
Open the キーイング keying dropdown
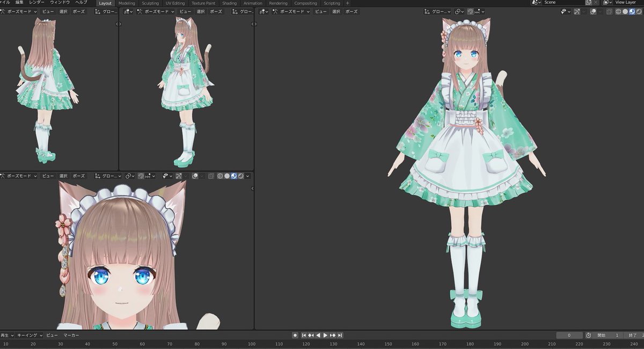[x=29, y=335]
